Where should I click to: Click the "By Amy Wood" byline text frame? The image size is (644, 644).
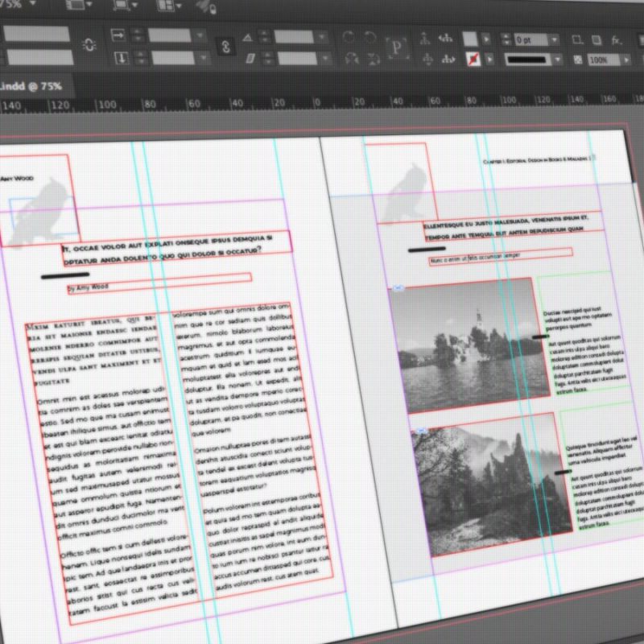tap(159, 283)
